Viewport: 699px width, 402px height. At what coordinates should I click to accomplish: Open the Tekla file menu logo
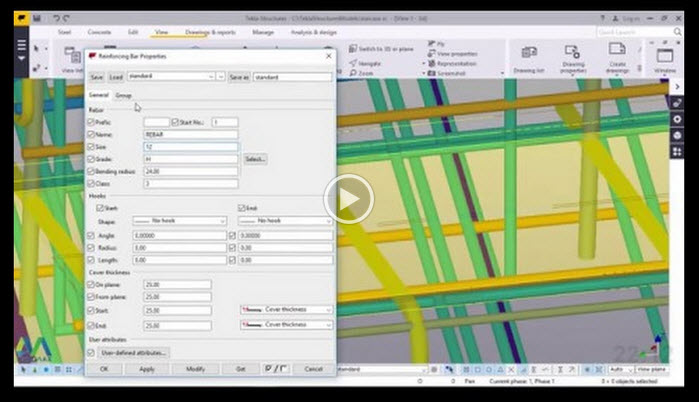tap(21, 18)
